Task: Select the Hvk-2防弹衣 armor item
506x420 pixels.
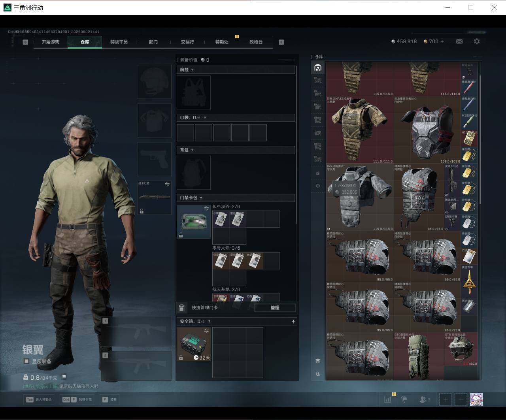Action: [x=360, y=198]
